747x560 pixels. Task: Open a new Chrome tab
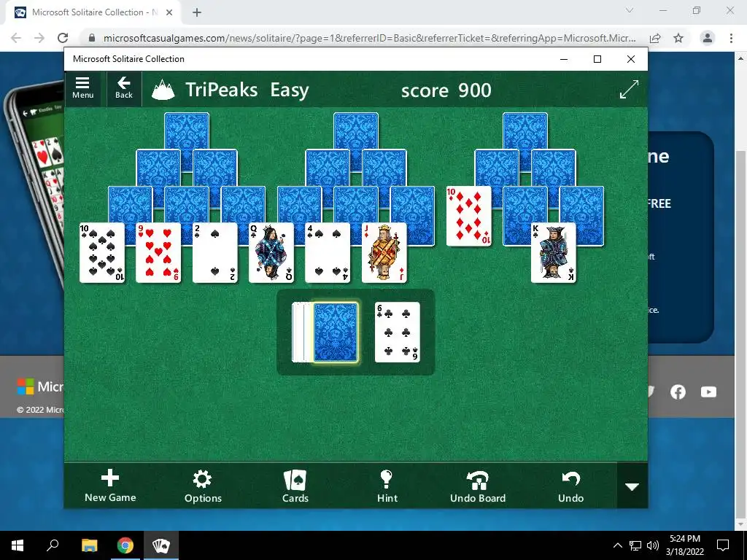pos(197,12)
